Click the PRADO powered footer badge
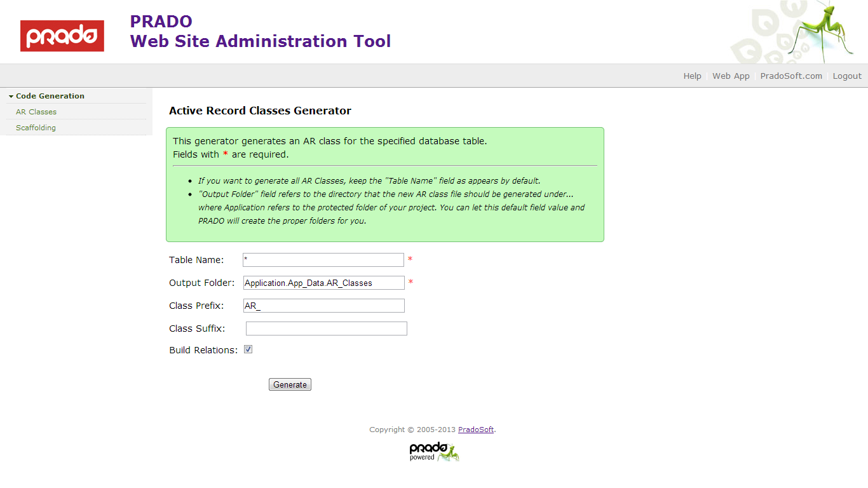868x488 pixels. pyautogui.click(x=434, y=451)
